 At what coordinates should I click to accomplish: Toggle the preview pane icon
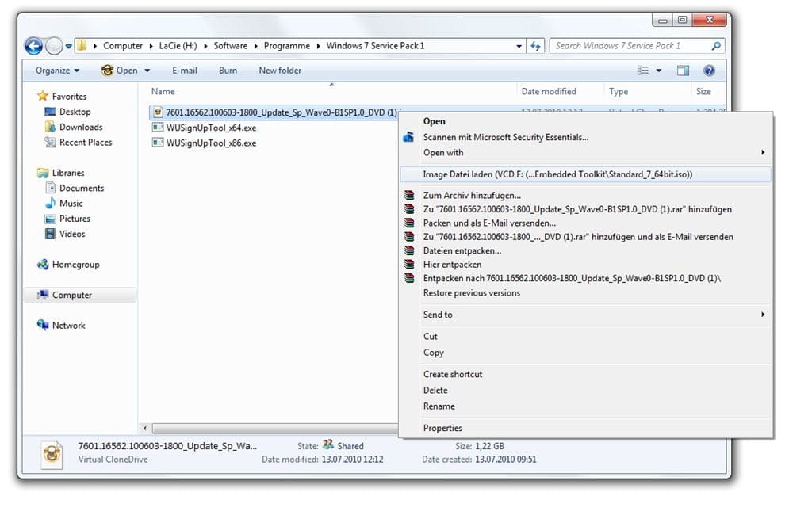point(683,71)
